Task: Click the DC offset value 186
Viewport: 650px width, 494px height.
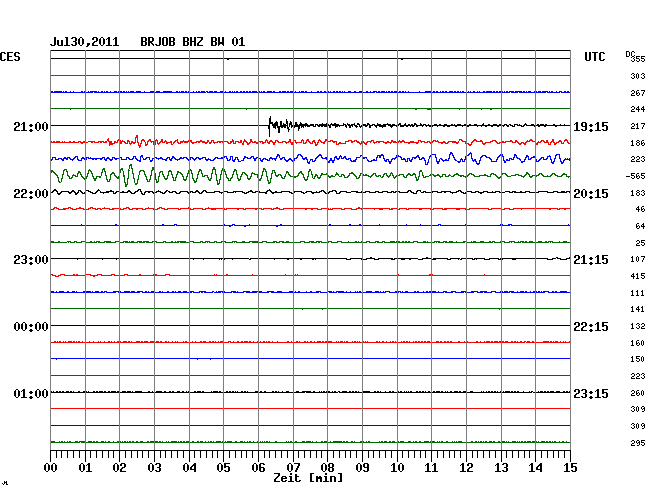Action: coord(638,143)
